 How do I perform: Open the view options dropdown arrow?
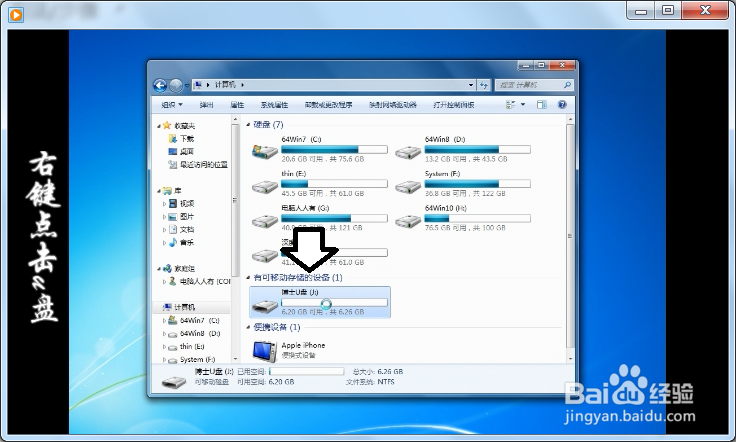[x=523, y=105]
